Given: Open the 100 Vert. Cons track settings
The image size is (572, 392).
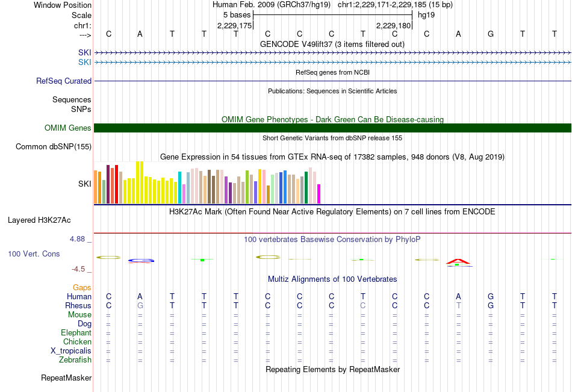Looking at the screenshot, I should pos(34,254).
